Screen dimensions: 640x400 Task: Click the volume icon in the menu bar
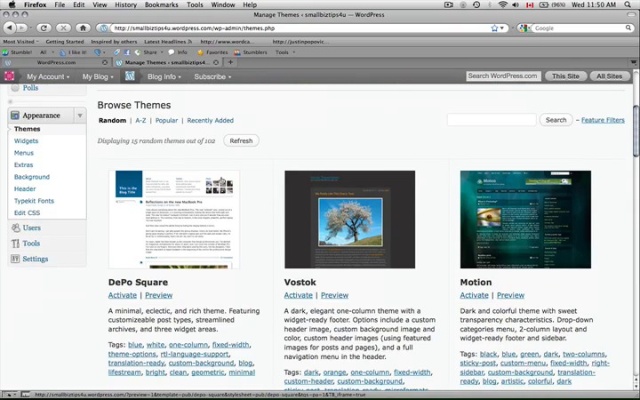pyautogui.click(x=516, y=5)
